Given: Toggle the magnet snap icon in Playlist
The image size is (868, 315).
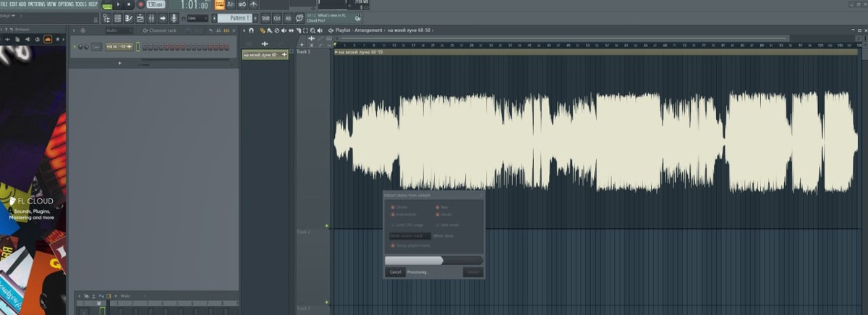Looking at the screenshot, I should pos(251,30).
